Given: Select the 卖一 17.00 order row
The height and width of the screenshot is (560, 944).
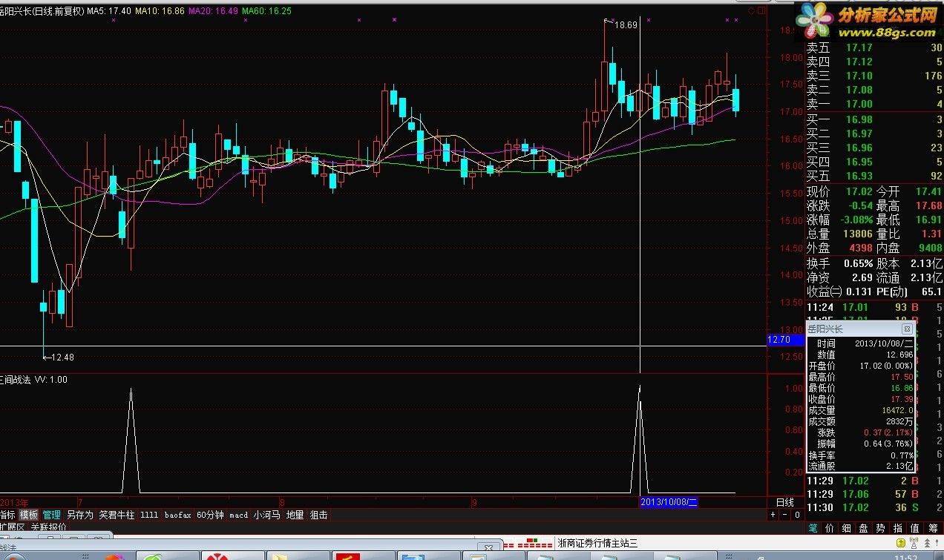Looking at the screenshot, I should tap(874, 104).
